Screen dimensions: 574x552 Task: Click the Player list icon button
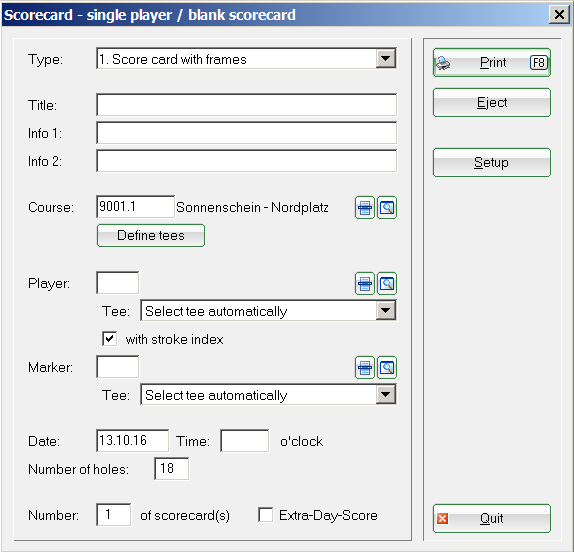(x=365, y=283)
